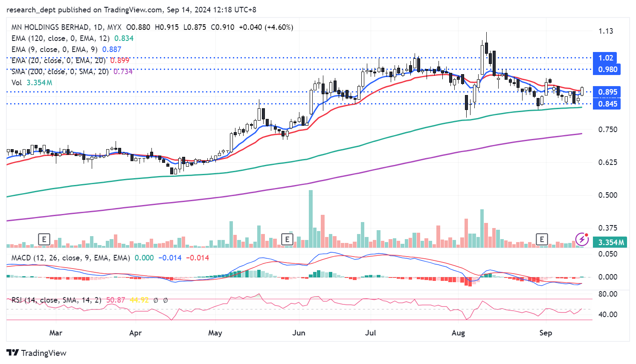Select the earnings 'E' marker near September
Viewport: 636px width, 364px height.
(x=542, y=240)
